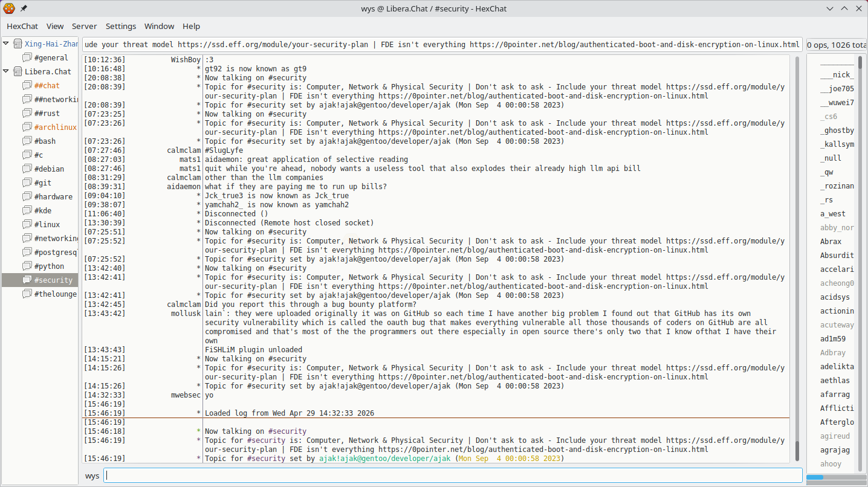Click the nick WishBoy in the chat
Viewport: 868px width, 487px height.
pos(186,60)
